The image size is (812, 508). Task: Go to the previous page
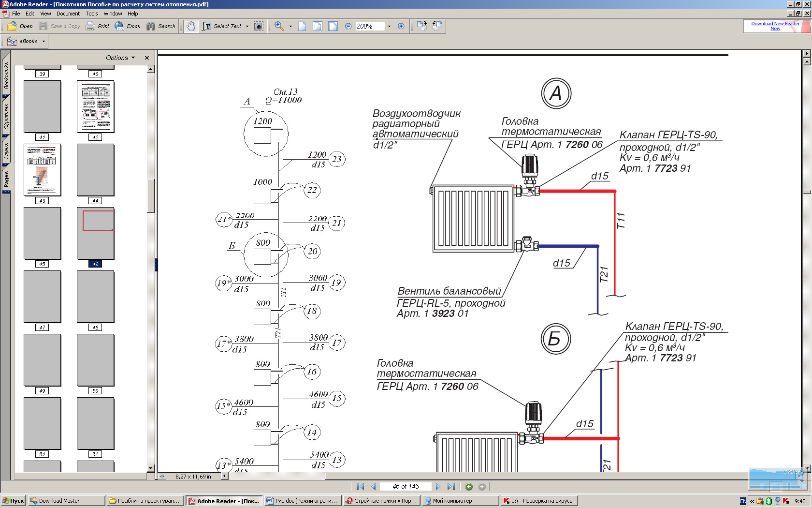(374, 487)
